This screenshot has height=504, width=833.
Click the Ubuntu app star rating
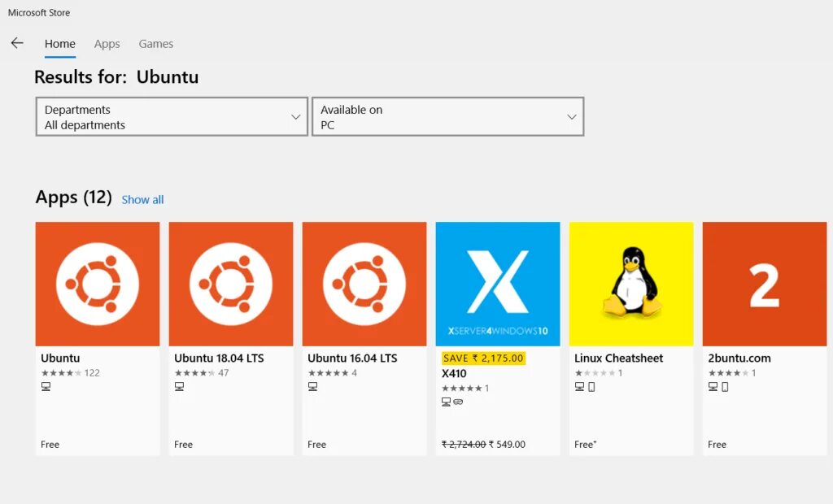(61, 373)
